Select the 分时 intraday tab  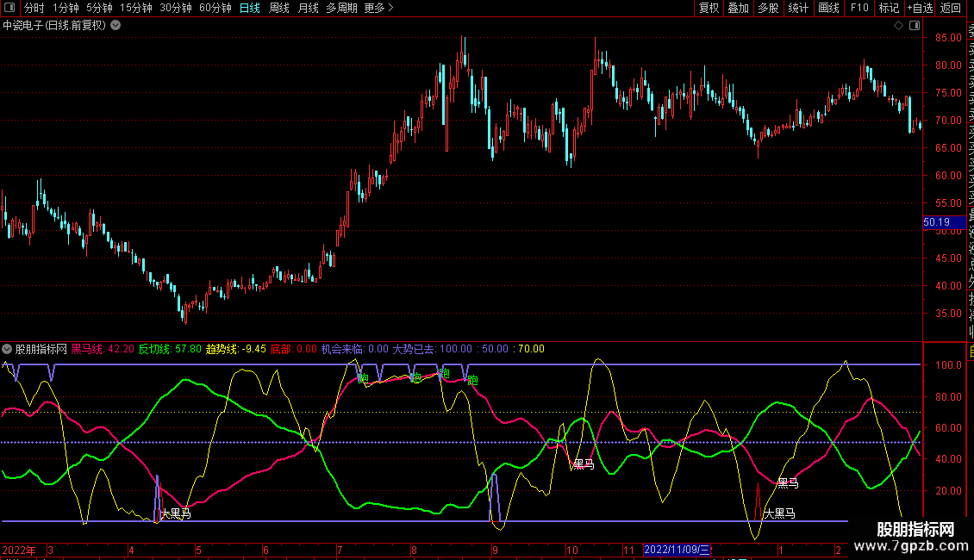click(34, 9)
